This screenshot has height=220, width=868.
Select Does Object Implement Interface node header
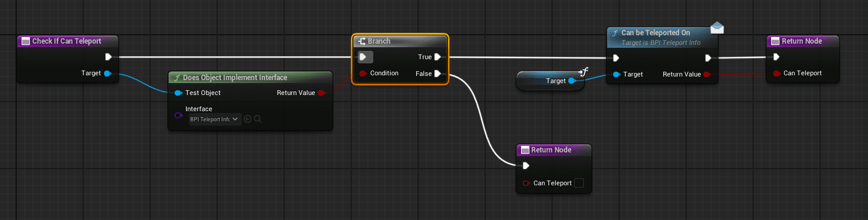point(250,78)
